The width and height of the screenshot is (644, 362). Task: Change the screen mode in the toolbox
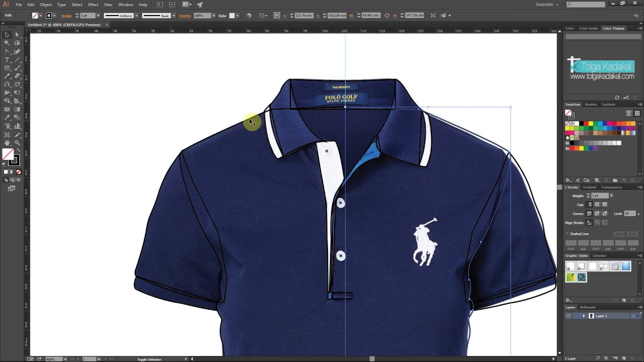click(x=12, y=189)
